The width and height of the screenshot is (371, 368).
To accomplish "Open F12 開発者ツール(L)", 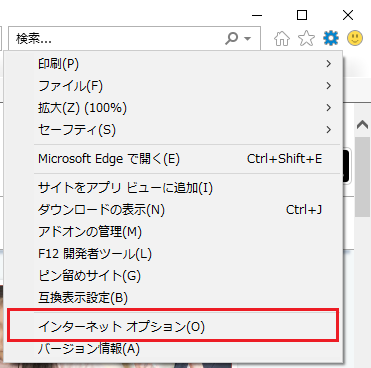I will 173,254.
